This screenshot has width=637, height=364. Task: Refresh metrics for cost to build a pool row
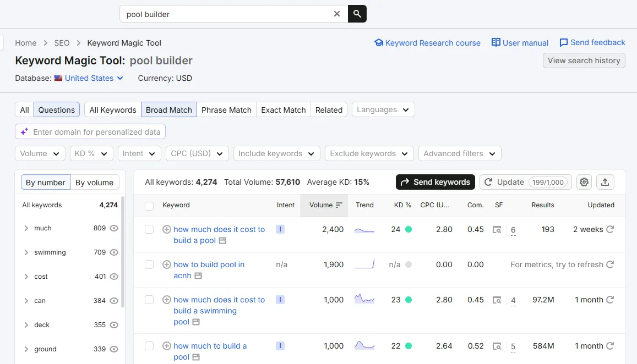[610, 229]
